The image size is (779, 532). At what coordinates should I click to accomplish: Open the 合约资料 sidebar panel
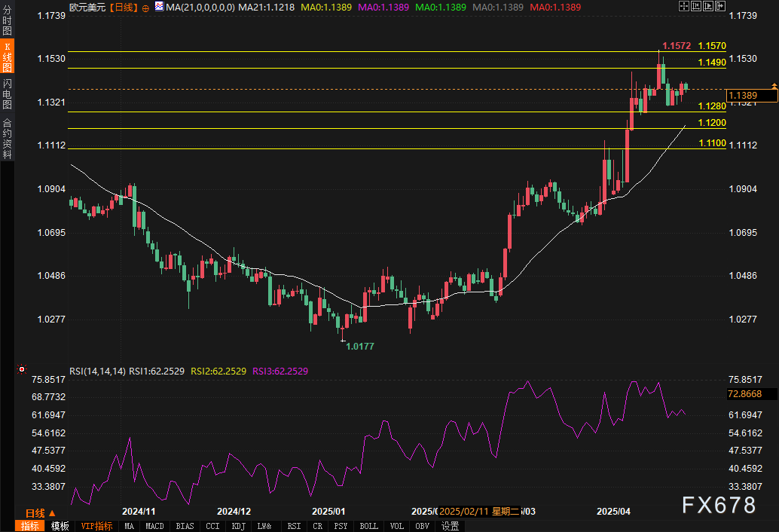(7, 138)
